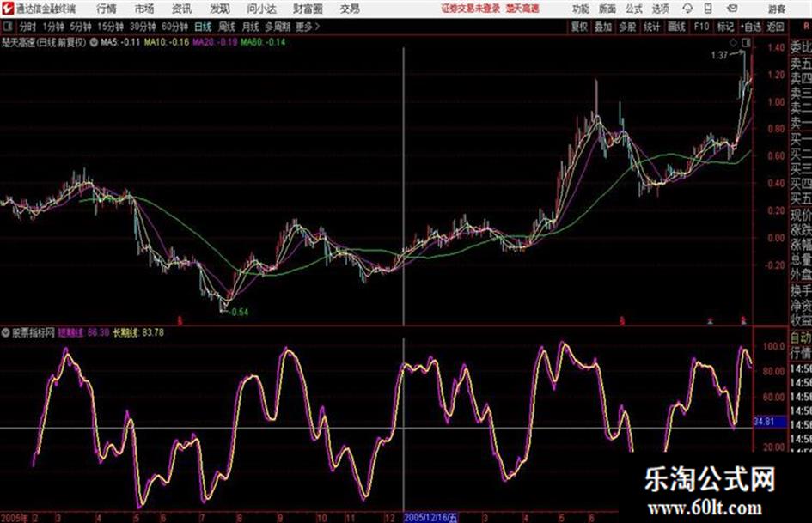
Task: Open the mobile phone icon in title bar
Action: (x=708, y=9)
